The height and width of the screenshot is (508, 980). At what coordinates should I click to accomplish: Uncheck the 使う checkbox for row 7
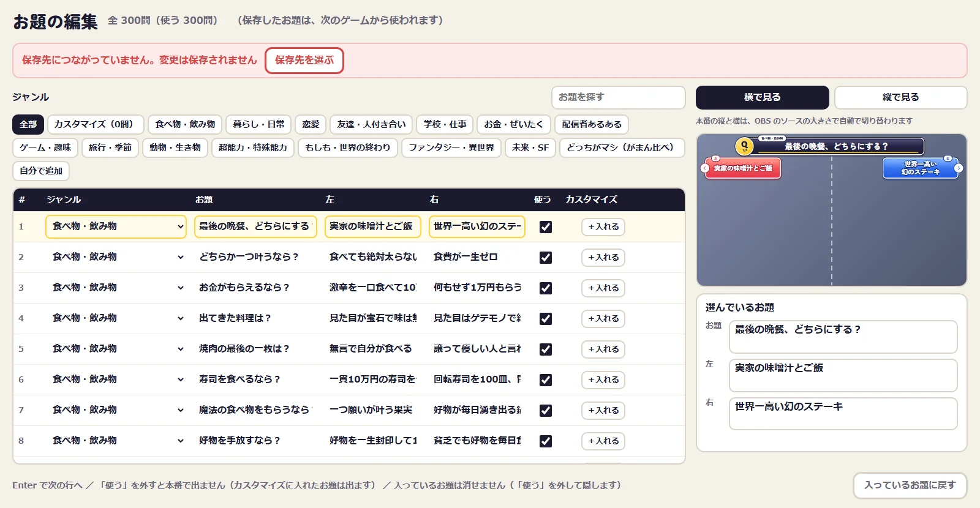tap(545, 411)
